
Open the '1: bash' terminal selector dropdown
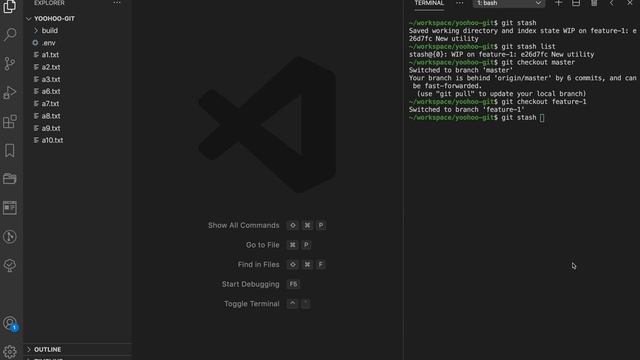[x=509, y=3]
